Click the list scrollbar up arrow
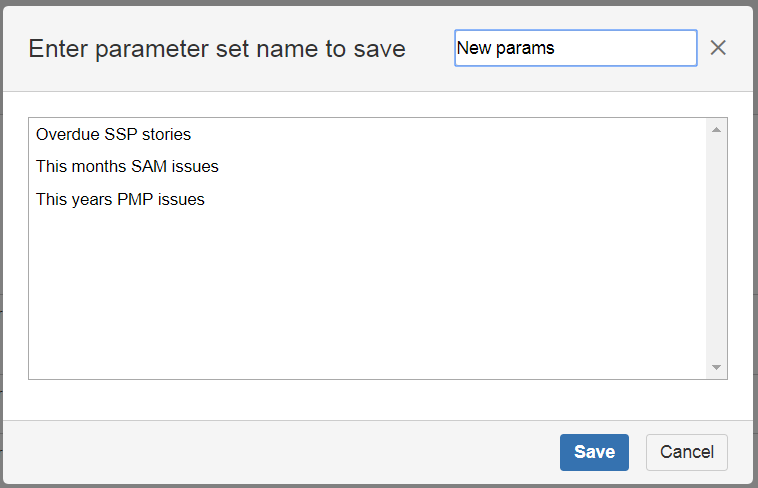 [716, 130]
